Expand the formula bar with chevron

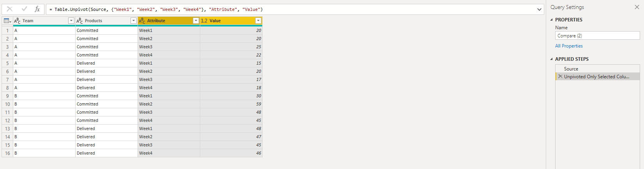540,9
